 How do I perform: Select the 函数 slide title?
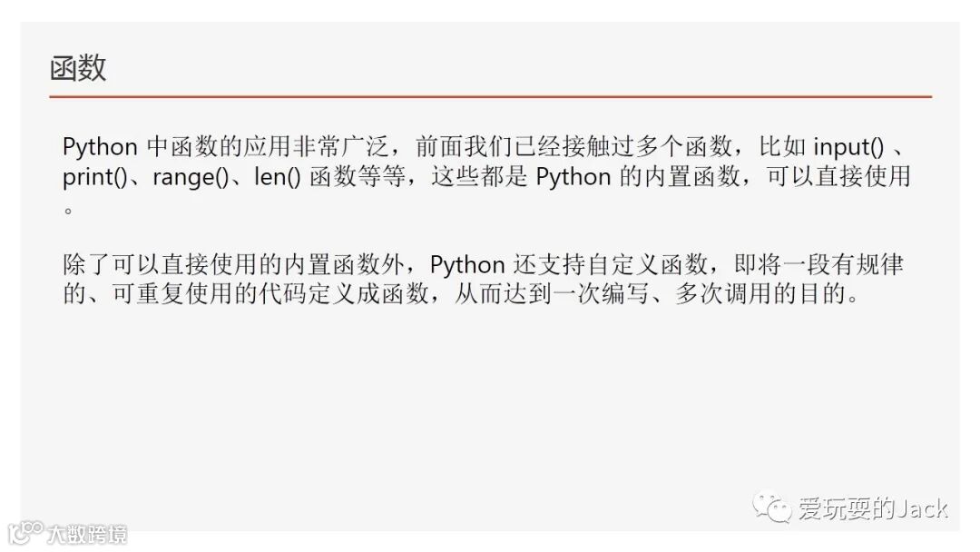(78, 68)
